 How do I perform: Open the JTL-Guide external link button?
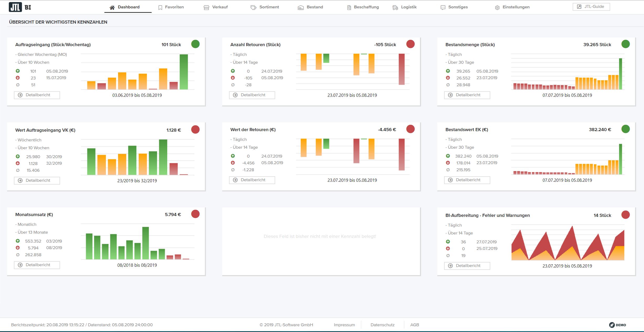pyautogui.click(x=591, y=7)
